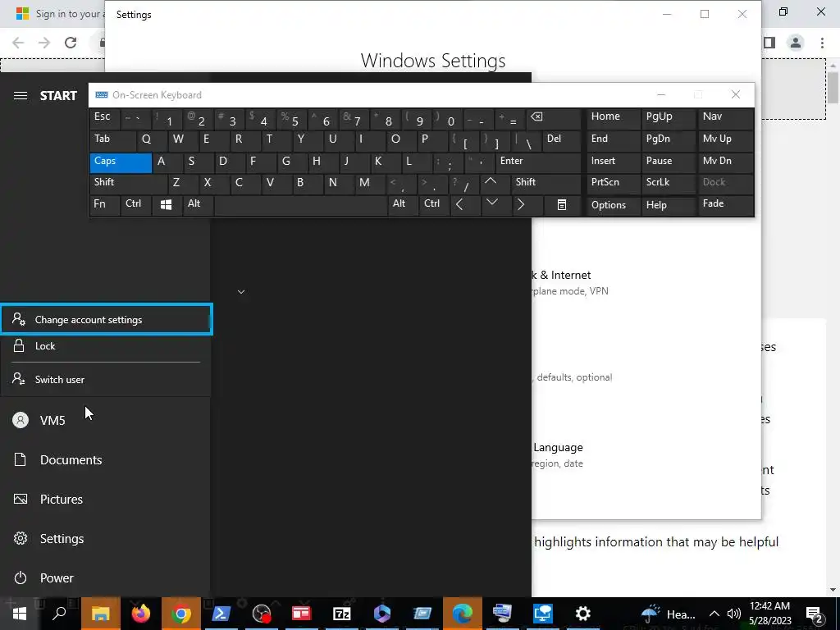Click the PgDn key on On-Screen Keyboard
The image size is (840, 630).
pyautogui.click(x=668, y=141)
